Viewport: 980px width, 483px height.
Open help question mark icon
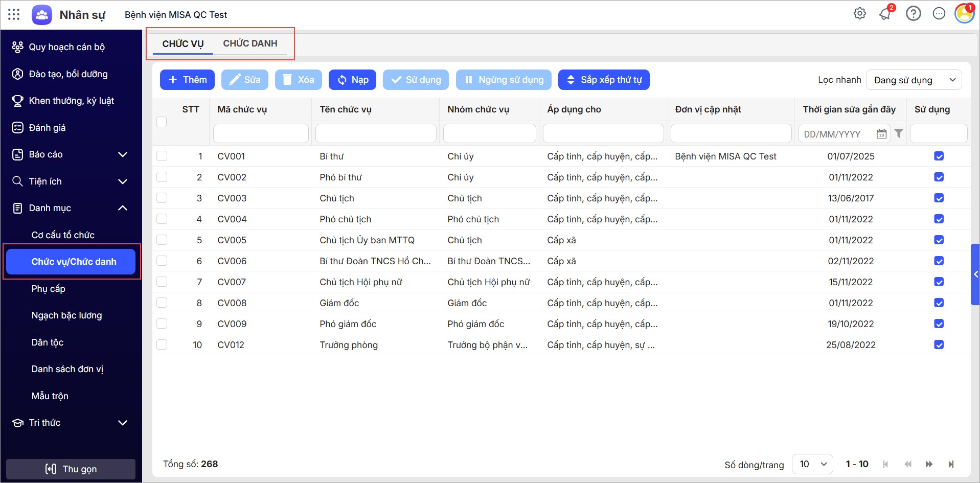[x=913, y=14]
